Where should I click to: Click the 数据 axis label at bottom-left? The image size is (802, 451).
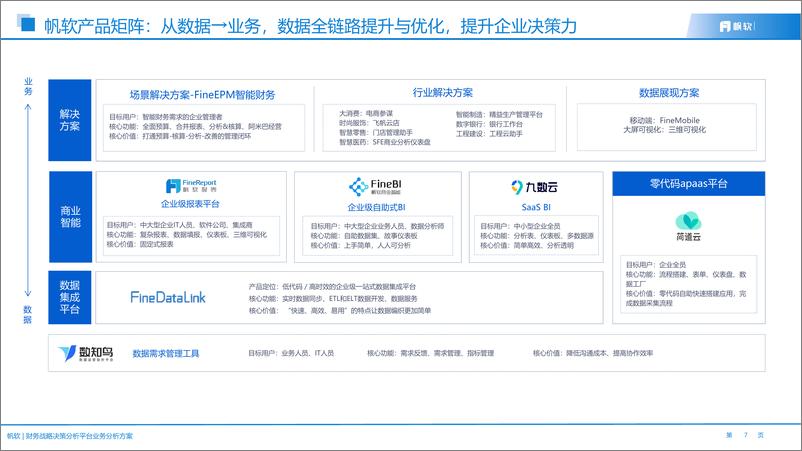point(28,314)
